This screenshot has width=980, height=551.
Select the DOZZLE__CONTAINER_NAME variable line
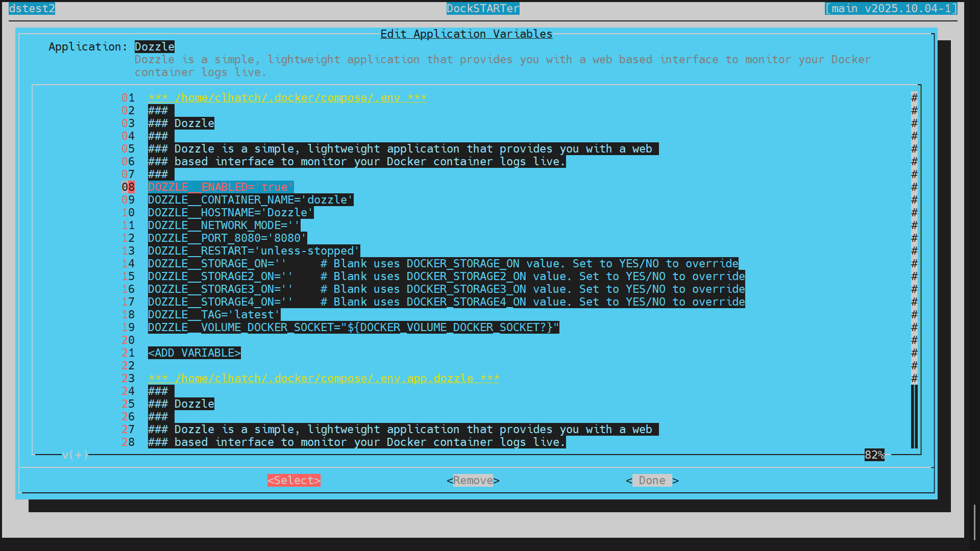250,200
